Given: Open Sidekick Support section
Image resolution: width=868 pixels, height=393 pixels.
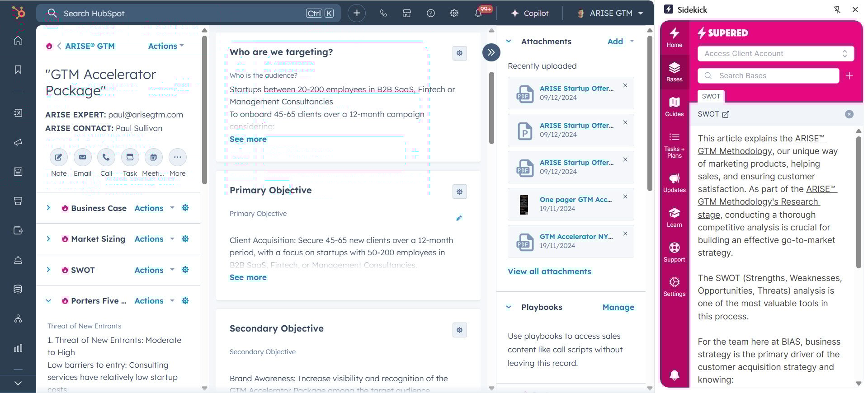Looking at the screenshot, I should click(675, 253).
